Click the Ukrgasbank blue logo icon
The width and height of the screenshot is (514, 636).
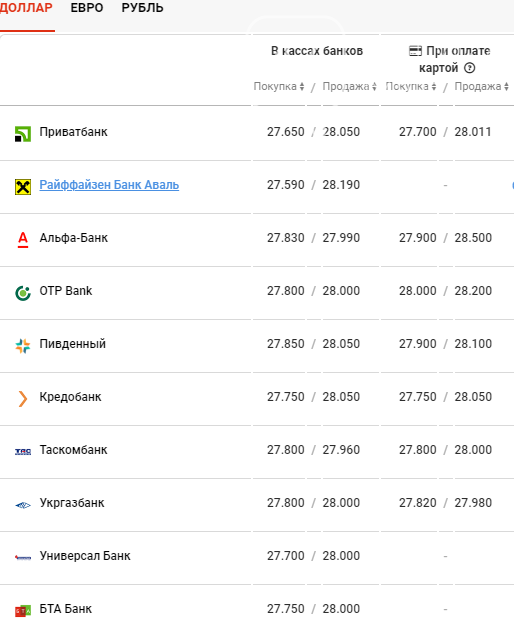coord(23,505)
